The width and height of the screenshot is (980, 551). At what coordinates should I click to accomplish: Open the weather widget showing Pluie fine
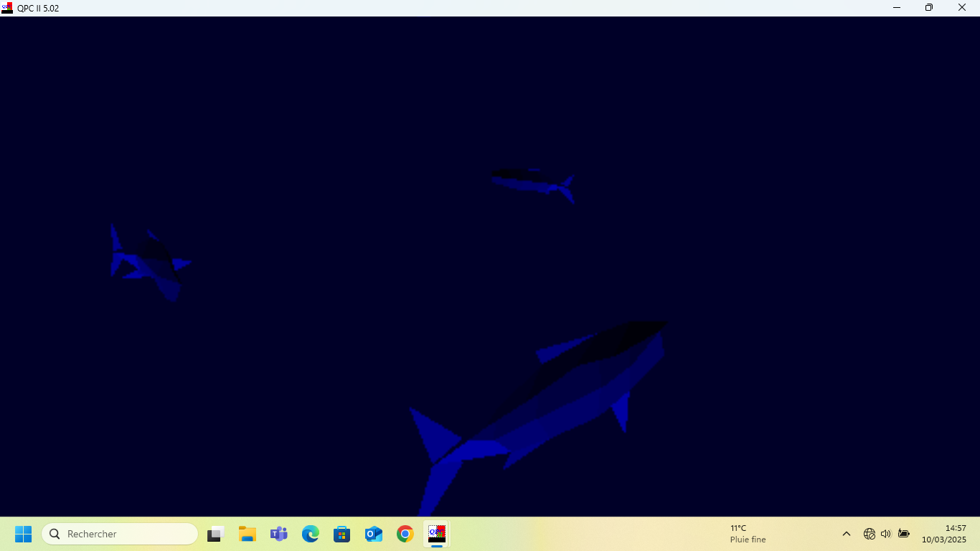tap(748, 534)
